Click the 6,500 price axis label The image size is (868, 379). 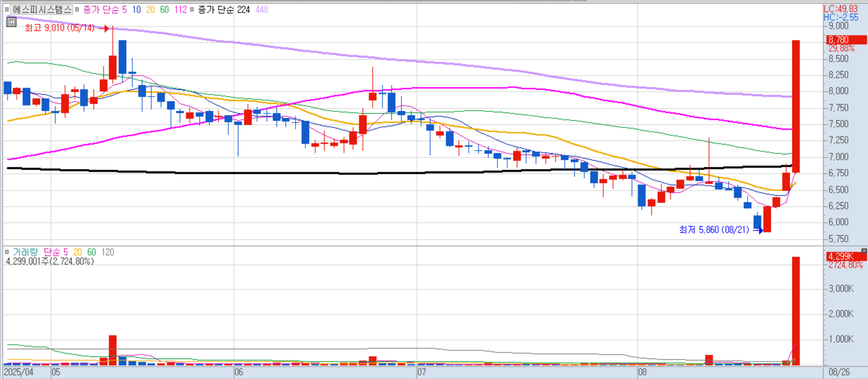(839, 189)
